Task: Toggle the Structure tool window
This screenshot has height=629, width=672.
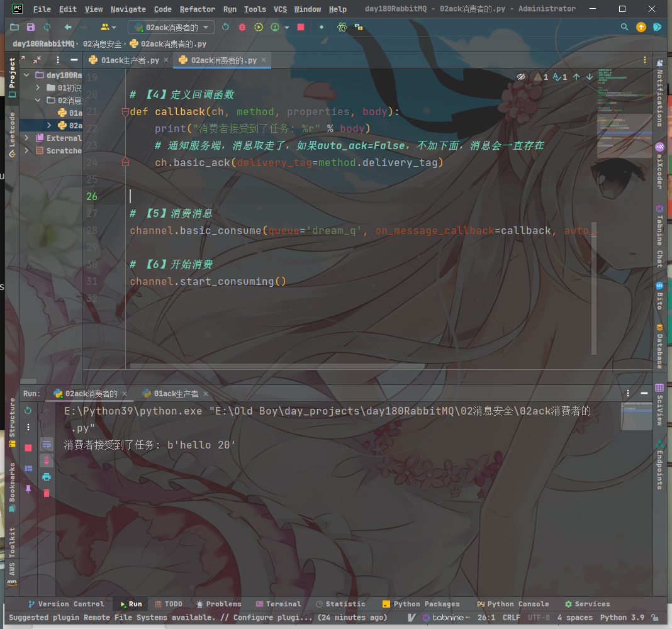Action: [12, 423]
